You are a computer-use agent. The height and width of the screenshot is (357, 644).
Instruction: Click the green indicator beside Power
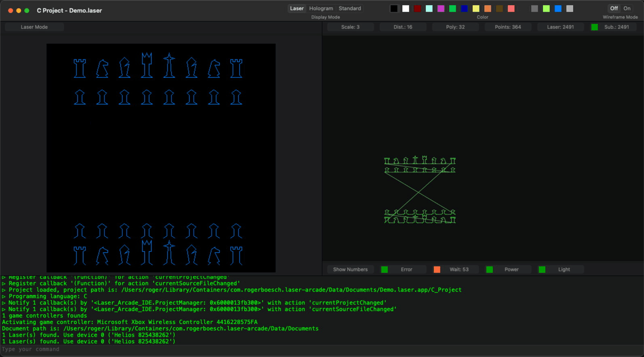click(490, 269)
